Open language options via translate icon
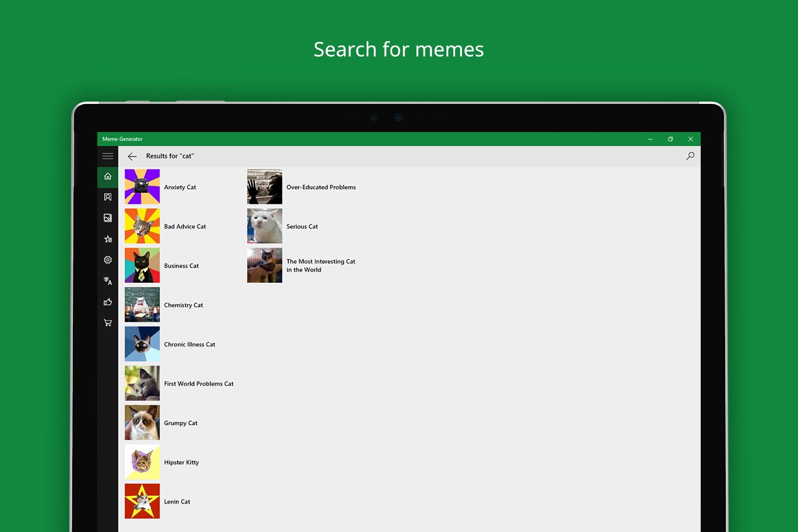The width and height of the screenshot is (798, 532). tap(107, 281)
